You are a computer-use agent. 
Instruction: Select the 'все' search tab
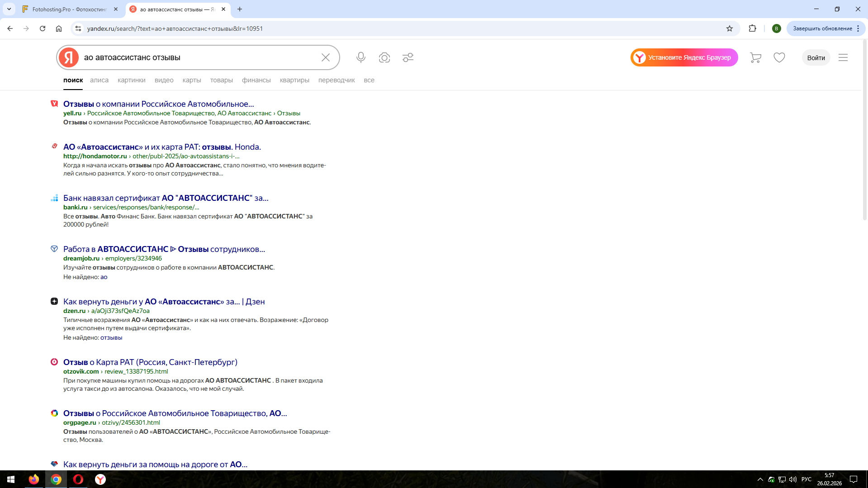(x=369, y=80)
